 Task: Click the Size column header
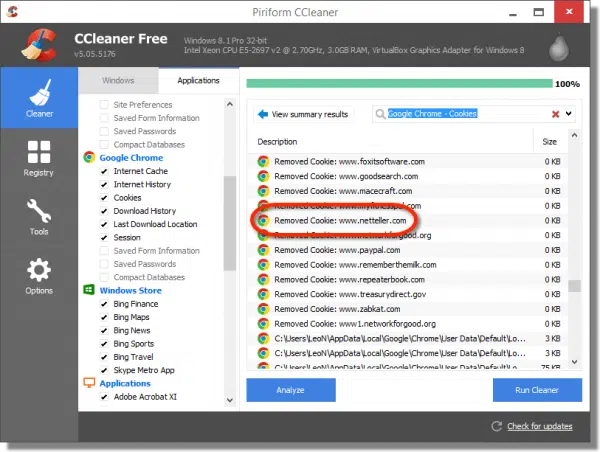point(549,142)
